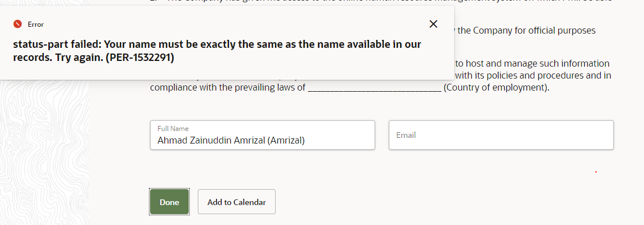
Task: Click the PER-1532291 error code text
Action: [x=140, y=58]
